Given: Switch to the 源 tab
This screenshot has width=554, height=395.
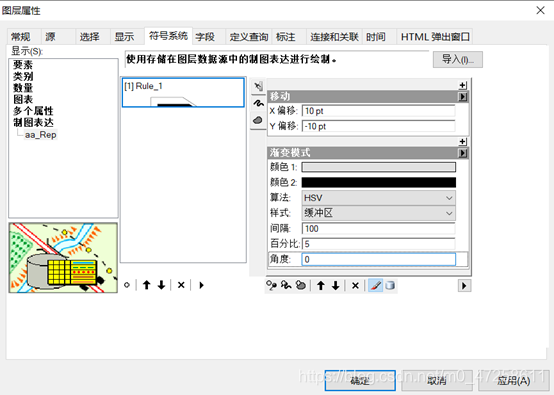Looking at the screenshot, I should [x=58, y=37].
